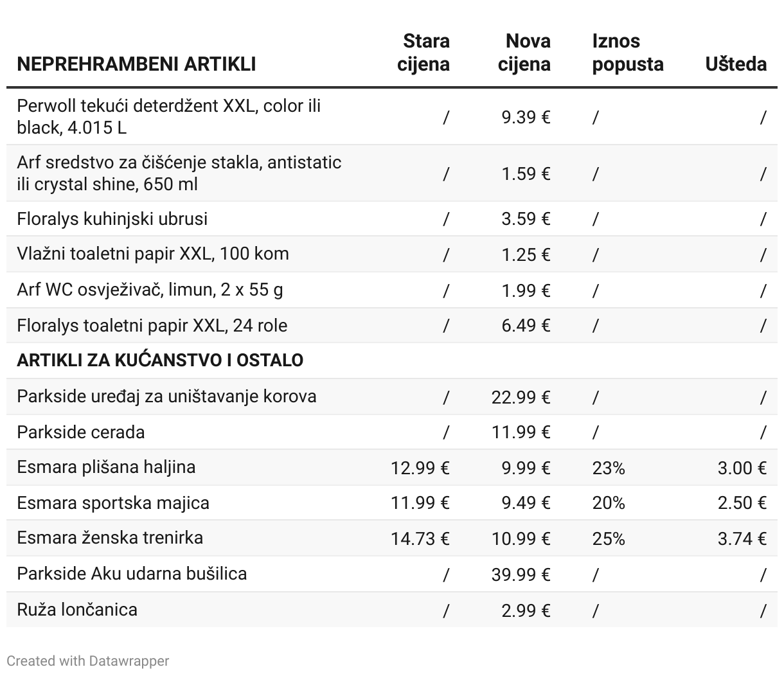Select the Parkside cerada row
Image resolution: width=784 pixels, height=676 pixels.
(x=392, y=432)
